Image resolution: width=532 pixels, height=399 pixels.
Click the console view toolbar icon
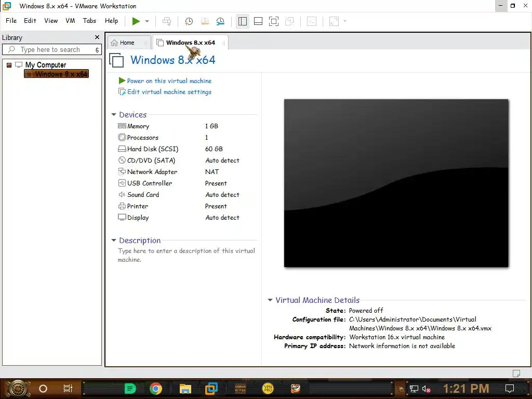(312, 21)
